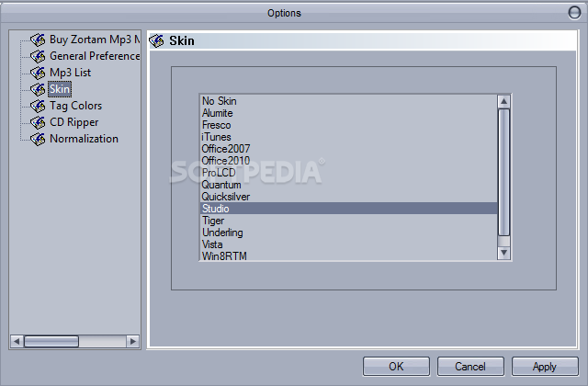Viewport: 588px width, 386px height.
Task: Select Mp3 List in the options tree
Action: tap(70, 73)
